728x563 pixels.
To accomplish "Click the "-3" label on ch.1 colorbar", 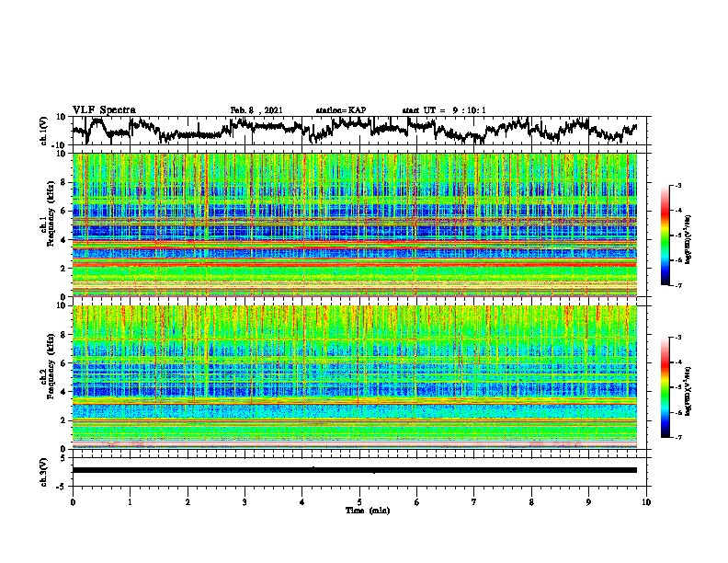I will point(677,186).
